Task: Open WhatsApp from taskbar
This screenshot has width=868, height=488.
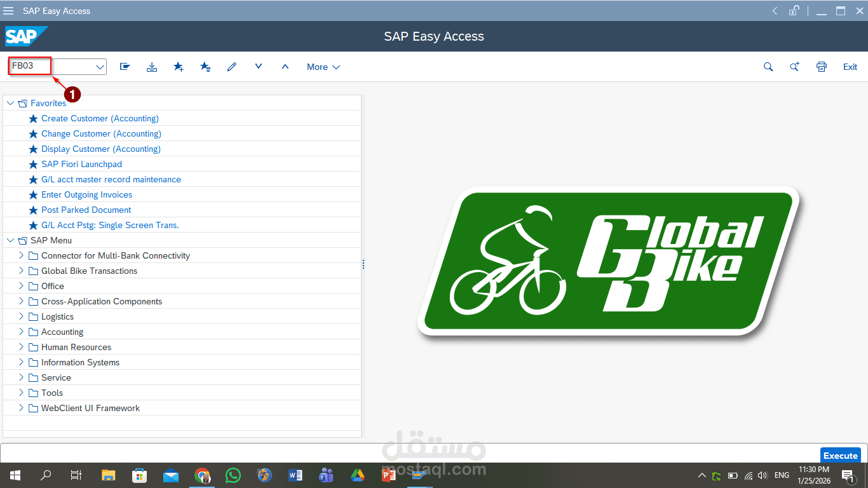Action: [233, 475]
